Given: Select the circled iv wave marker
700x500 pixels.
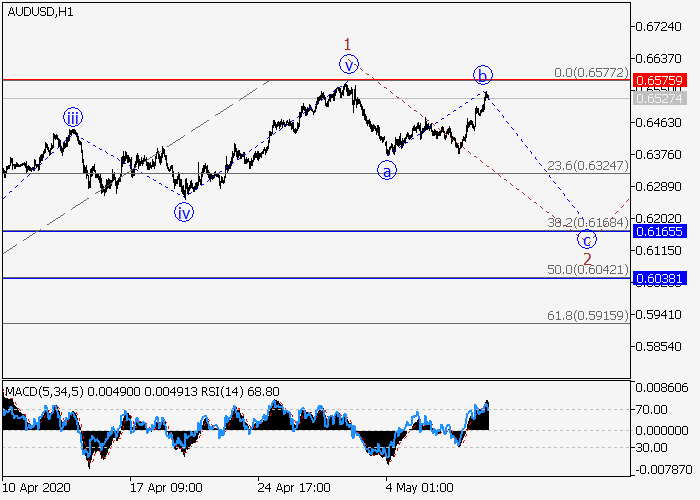Looking at the screenshot, I should point(183,211).
